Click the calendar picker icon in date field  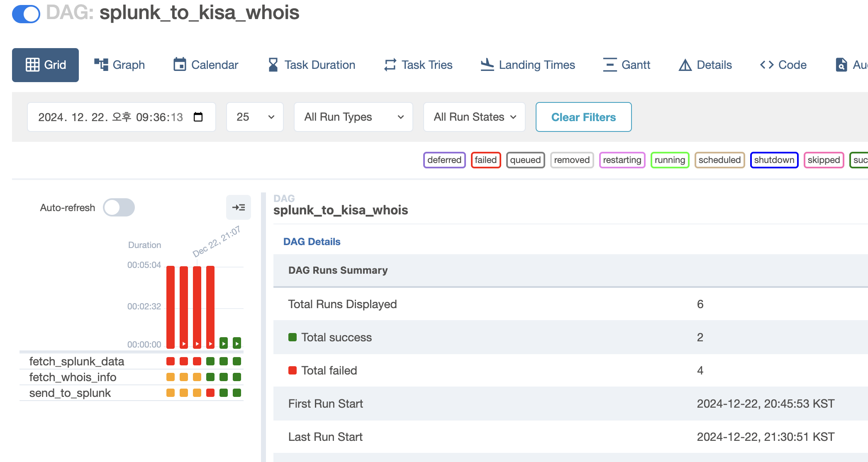(198, 117)
